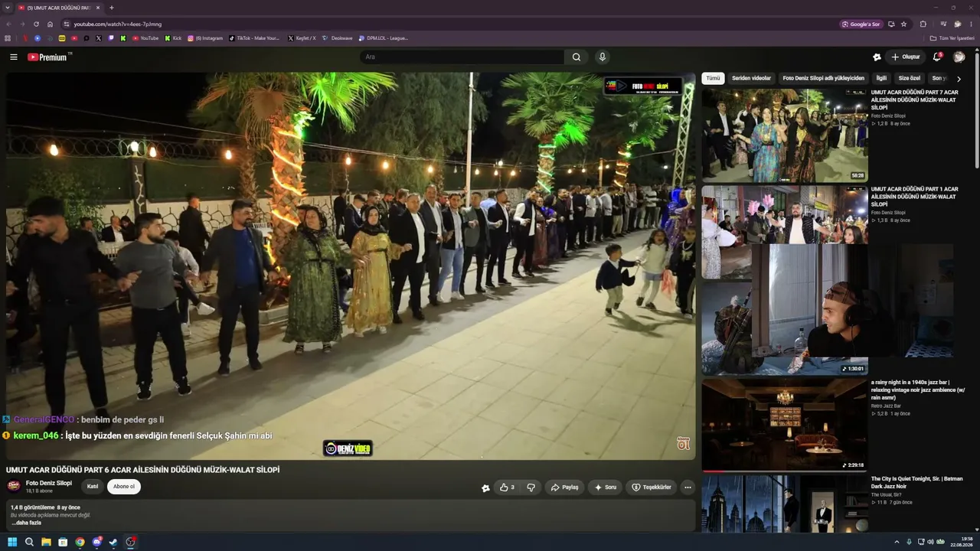This screenshot has width=980, height=551.
Task: Open the three-dot more actions menu below the video
Action: pos(688,487)
